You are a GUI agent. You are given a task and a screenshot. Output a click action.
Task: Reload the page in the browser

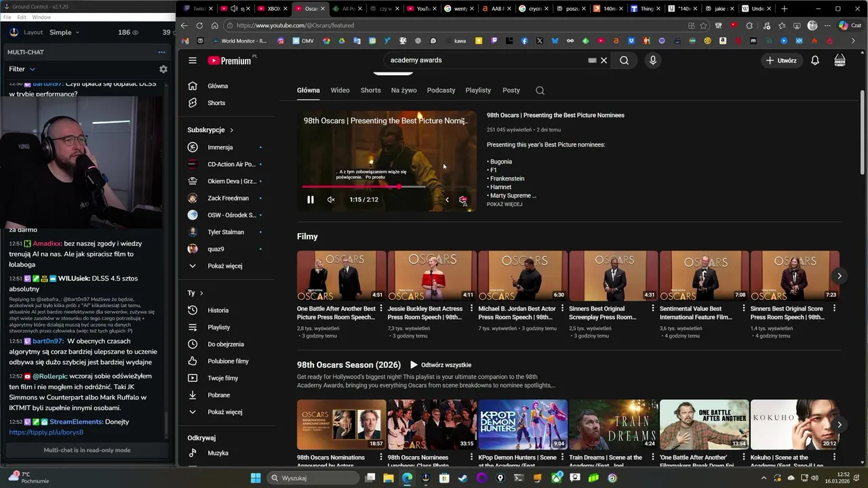(199, 26)
